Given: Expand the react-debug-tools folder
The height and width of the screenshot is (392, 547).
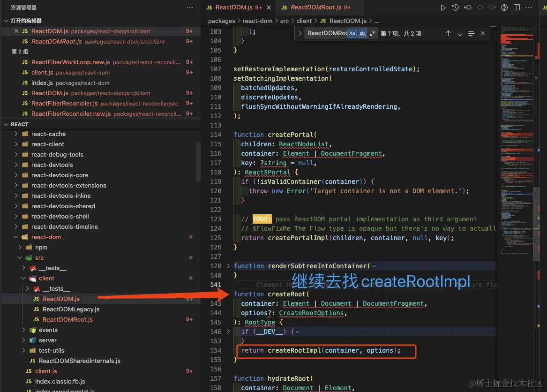Looking at the screenshot, I should pyautogui.click(x=16, y=154).
